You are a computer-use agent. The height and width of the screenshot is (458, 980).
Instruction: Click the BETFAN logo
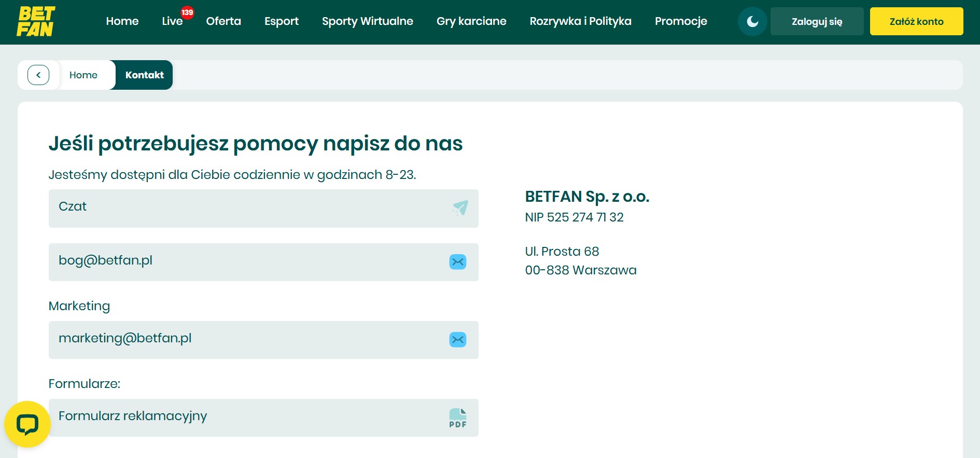(x=35, y=22)
